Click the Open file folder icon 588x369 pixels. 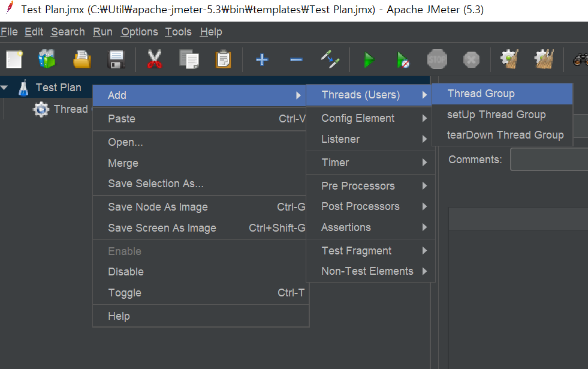[x=82, y=59]
